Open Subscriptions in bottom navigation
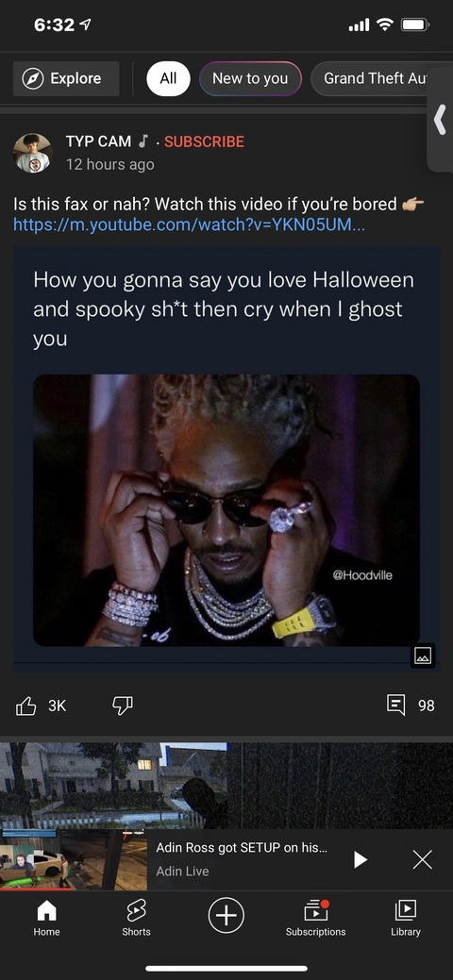This screenshot has width=453, height=980. 315,919
